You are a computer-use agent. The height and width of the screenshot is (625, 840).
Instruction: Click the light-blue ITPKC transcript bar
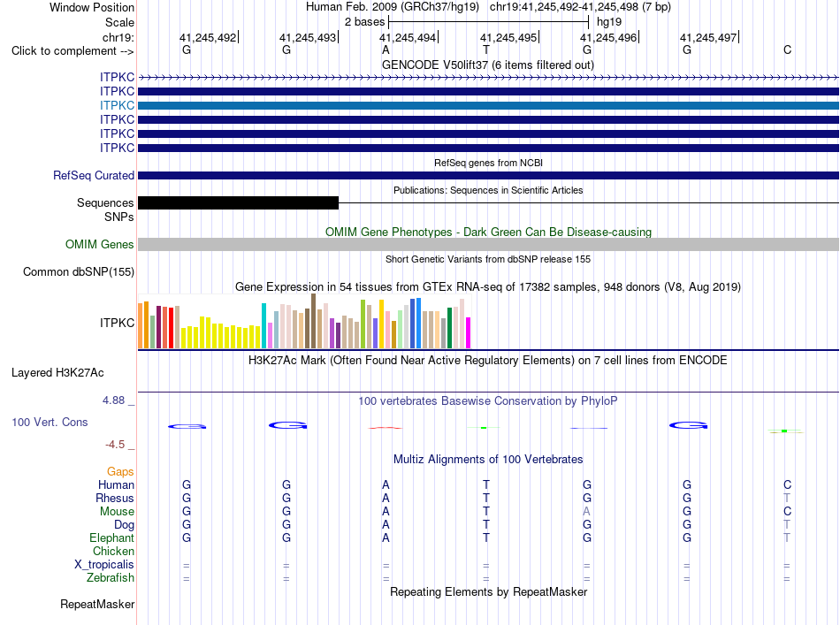click(488, 105)
